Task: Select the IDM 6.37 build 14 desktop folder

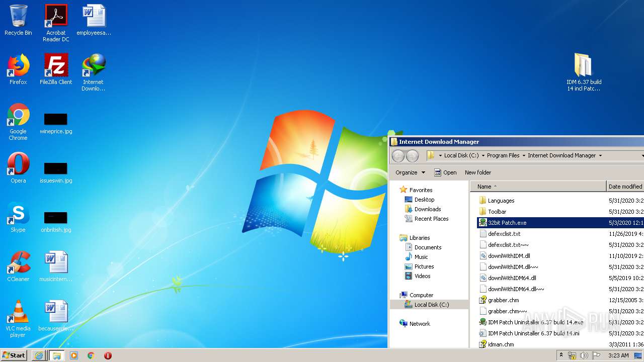Action: click(x=584, y=72)
